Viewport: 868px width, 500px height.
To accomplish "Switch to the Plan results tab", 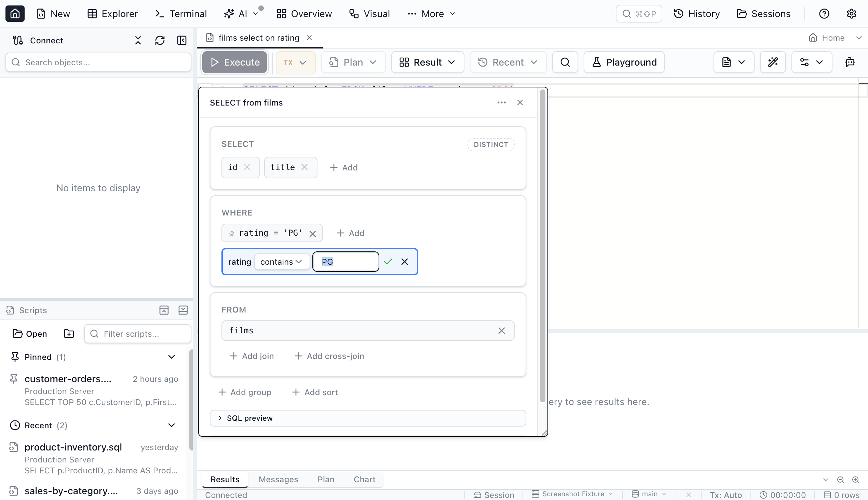I will 326,480.
